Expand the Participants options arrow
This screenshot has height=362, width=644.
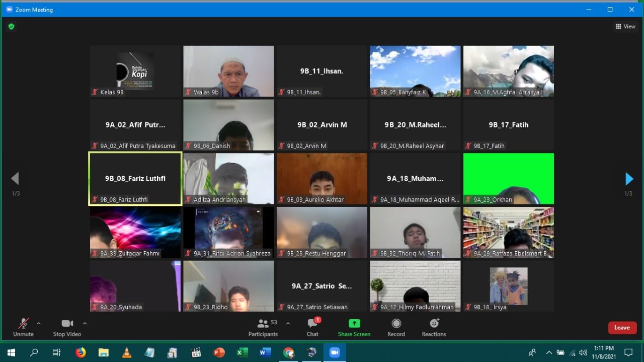pyautogui.click(x=288, y=323)
